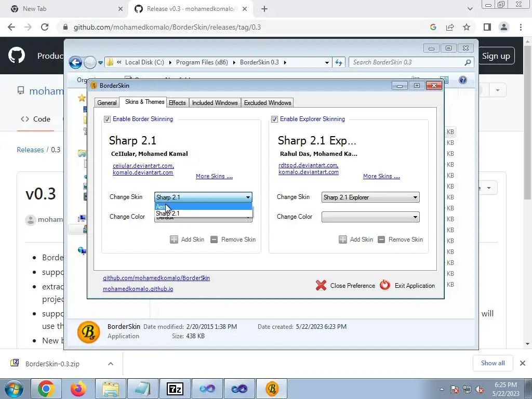Image resolution: width=532 pixels, height=399 pixels.
Task: Open the Sharp 2.1 Explorer skin dropdown
Action: point(370,197)
